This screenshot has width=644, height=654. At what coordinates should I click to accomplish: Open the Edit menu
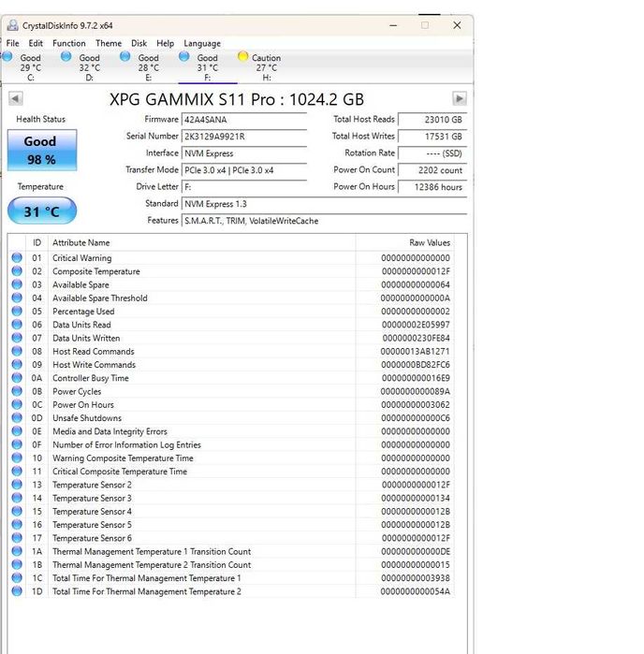click(36, 43)
